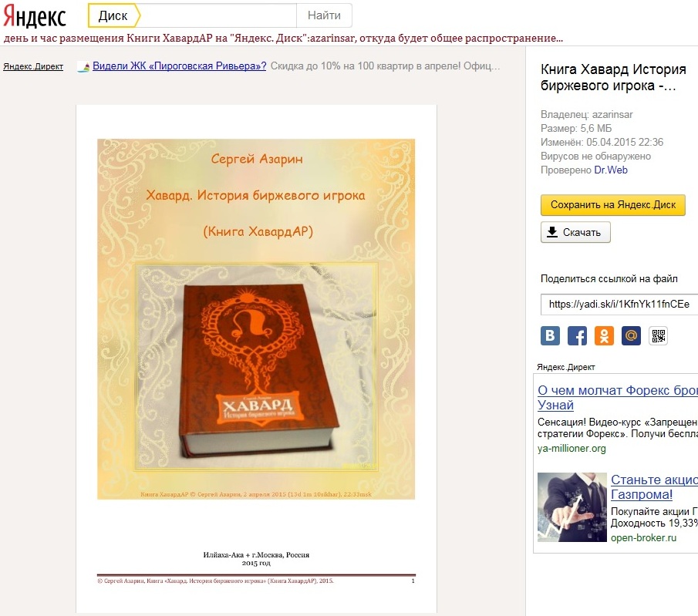
Task: Click the download arrow icon in Скачать
Action: pyautogui.click(x=552, y=232)
